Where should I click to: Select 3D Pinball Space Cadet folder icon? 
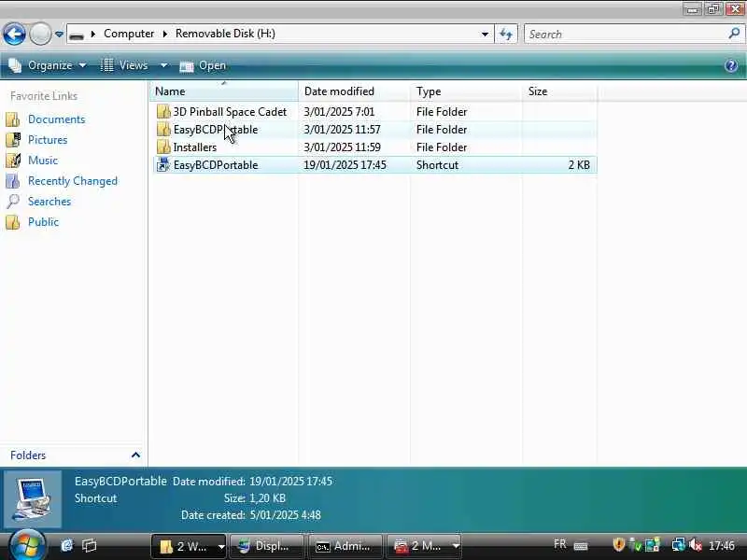tap(163, 111)
